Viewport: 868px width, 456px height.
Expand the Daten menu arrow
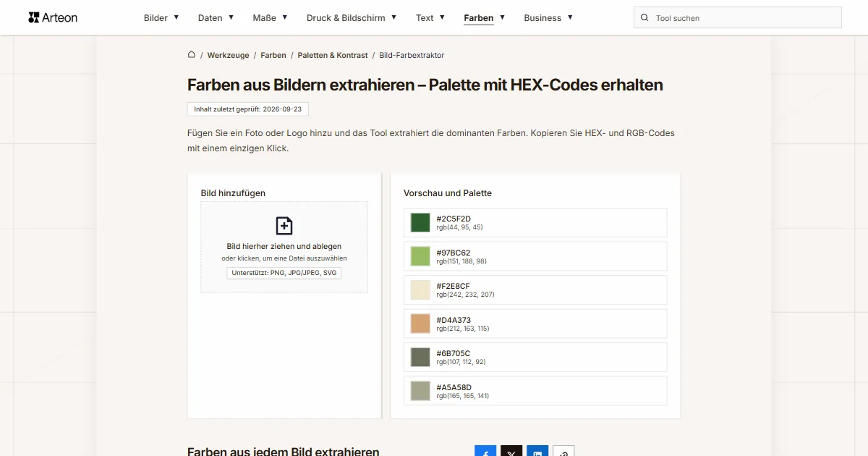click(231, 17)
